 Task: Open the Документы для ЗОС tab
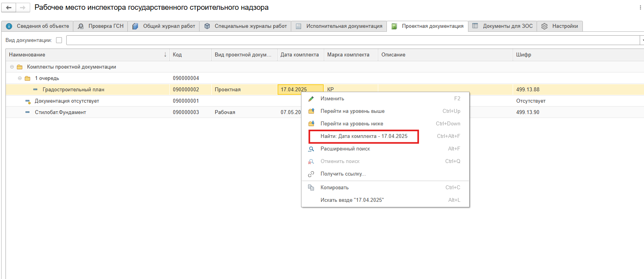point(503,26)
